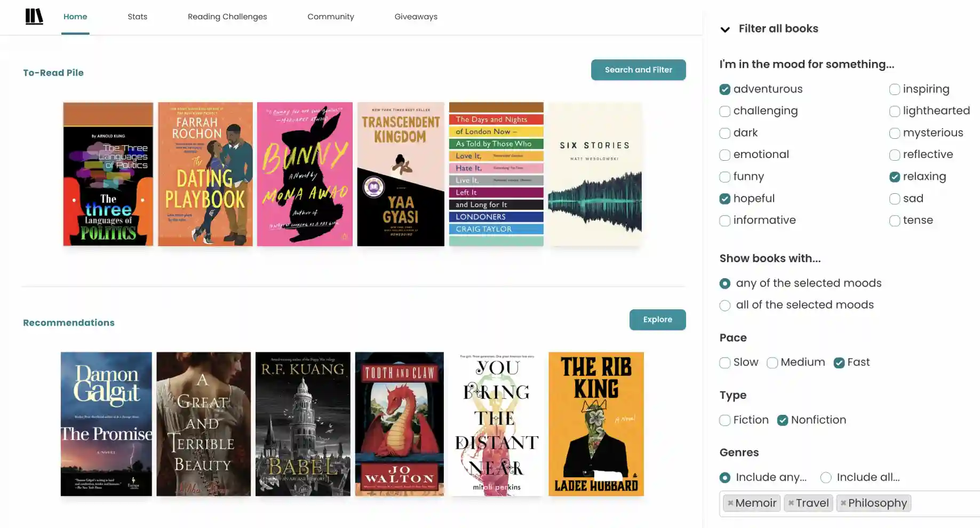Check the Medium pace option
The image size is (980, 528).
(x=772, y=363)
